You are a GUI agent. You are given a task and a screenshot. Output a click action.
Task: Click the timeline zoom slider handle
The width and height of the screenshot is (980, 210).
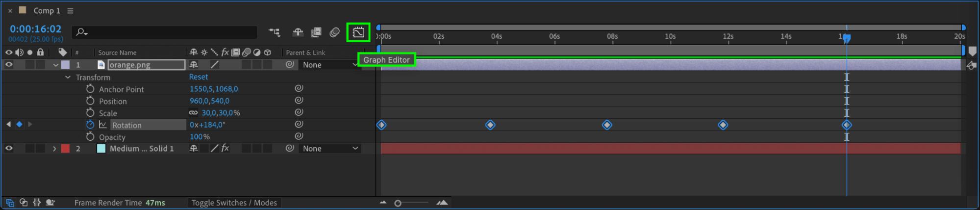click(x=398, y=203)
